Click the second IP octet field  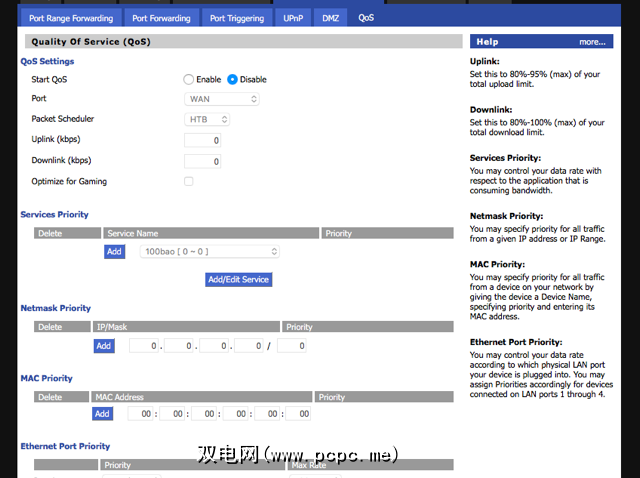tap(179, 346)
